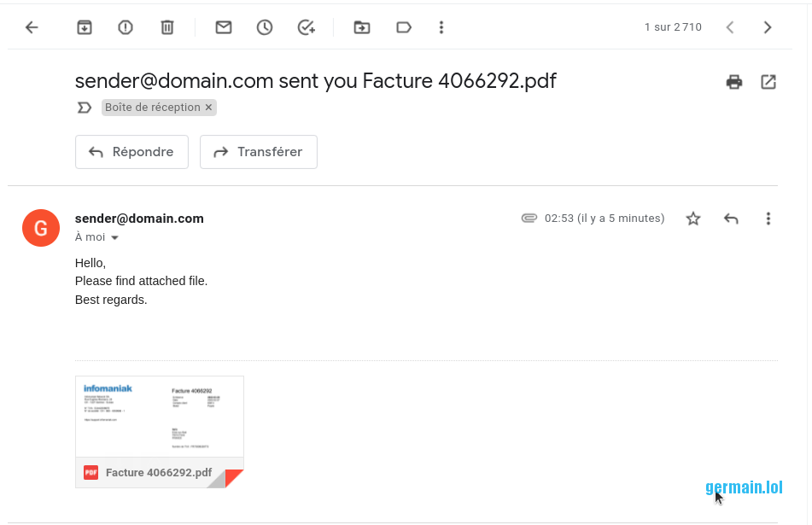
Task: Open the Facture 4066292.pdf attachment preview
Action: coord(160,418)
